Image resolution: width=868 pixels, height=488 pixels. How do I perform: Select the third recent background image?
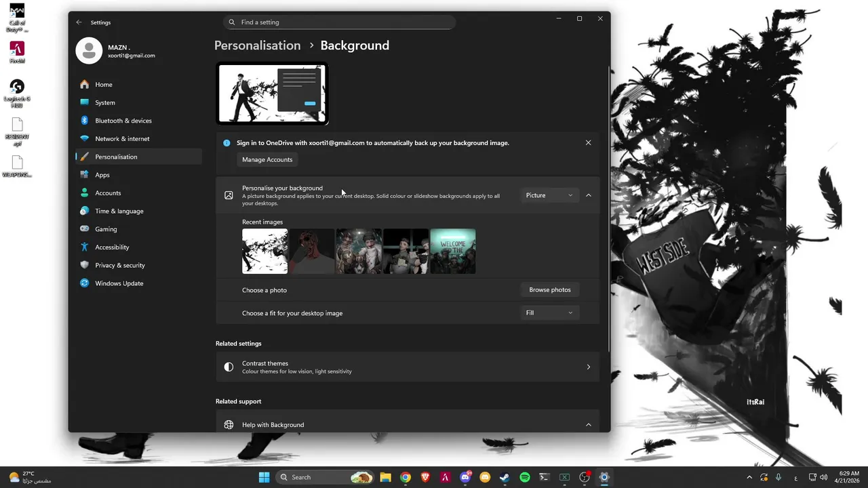point(359,251)
